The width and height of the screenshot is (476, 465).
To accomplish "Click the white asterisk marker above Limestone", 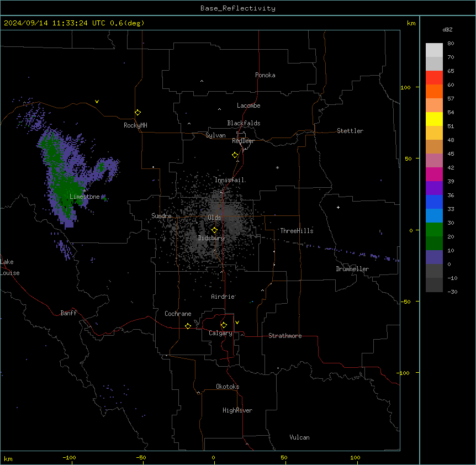I will point(84,191).
